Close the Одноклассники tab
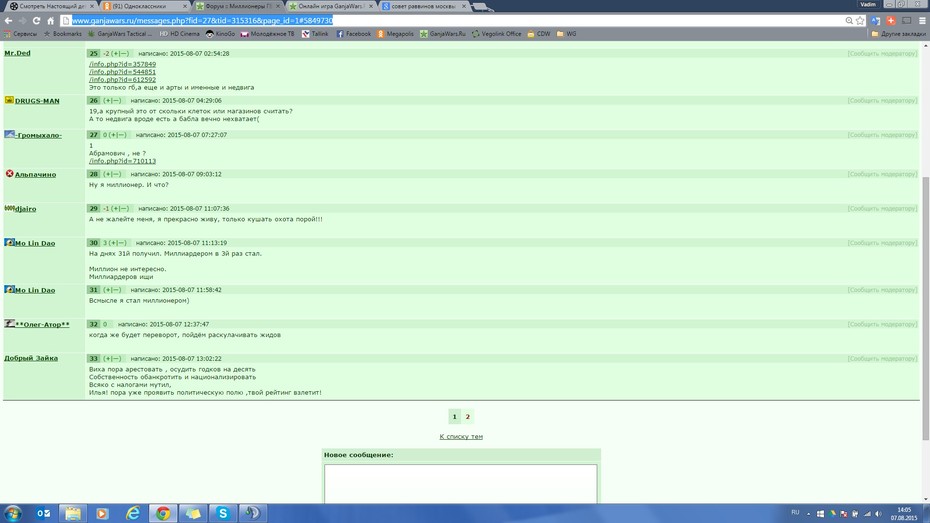Viewport: 930px width, 523px height. (x=184, y=6)
